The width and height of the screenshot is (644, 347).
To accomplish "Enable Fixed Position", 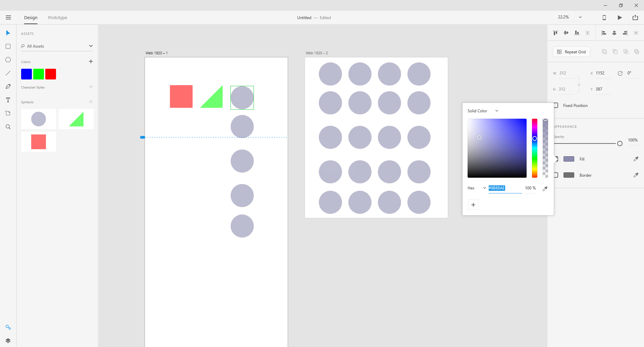I will coord(556,105).
